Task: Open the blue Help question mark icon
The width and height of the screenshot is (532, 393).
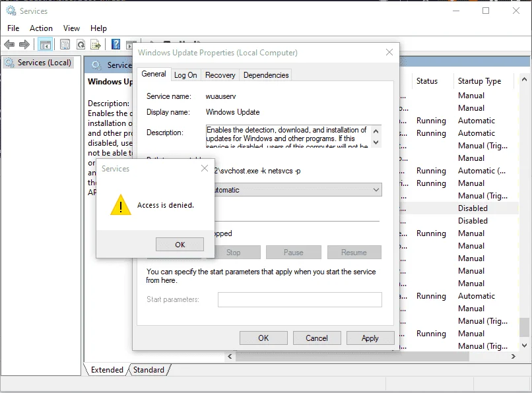Action: (x=116, y=44)
